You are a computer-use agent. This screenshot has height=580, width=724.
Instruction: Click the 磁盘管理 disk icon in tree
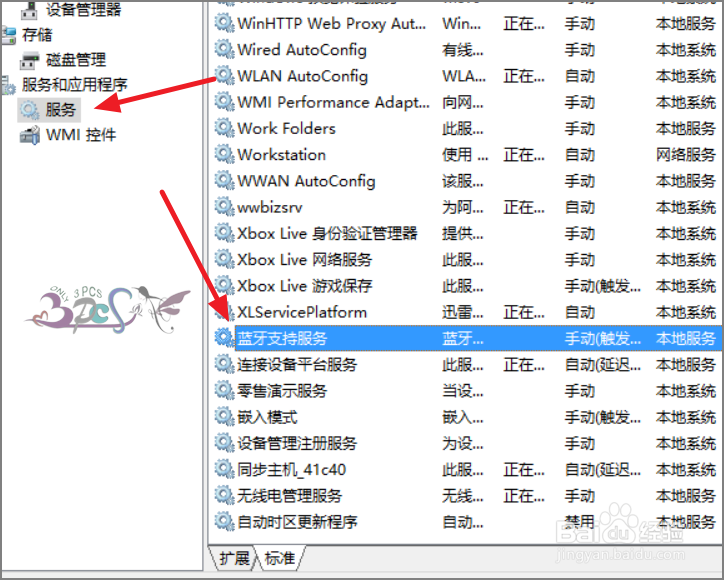pos(30,60)
